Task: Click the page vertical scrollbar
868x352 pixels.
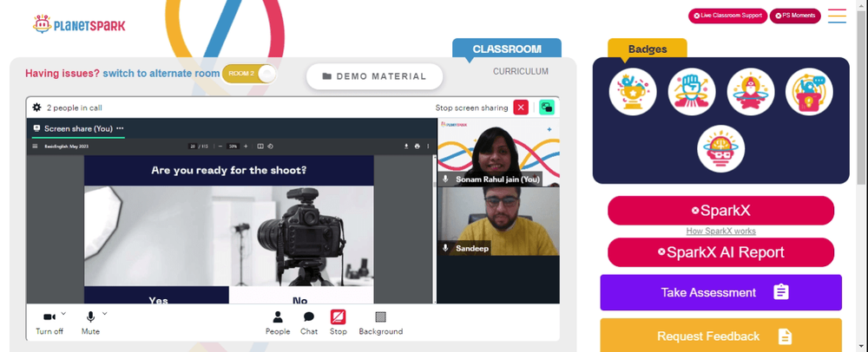Action: pyautogui.click(x=862, y=176)
